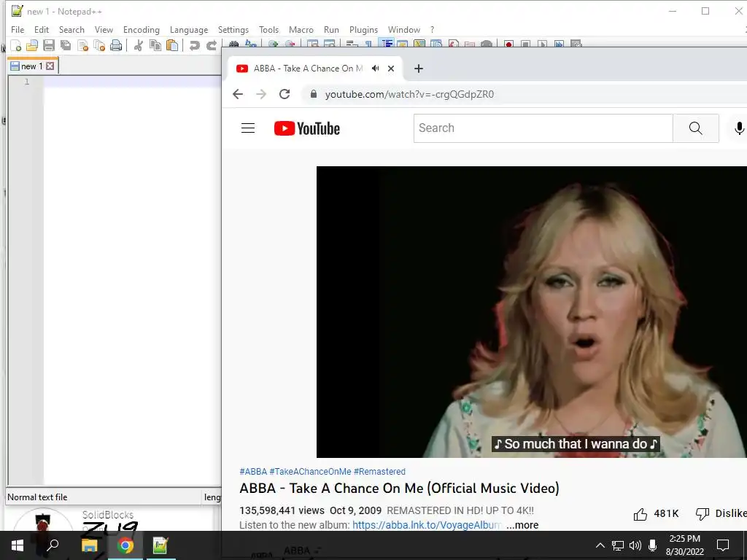The height and width of the screenshot is (560, 747).
Task: Reload the YouTube page
Action: tap(285, 94)
